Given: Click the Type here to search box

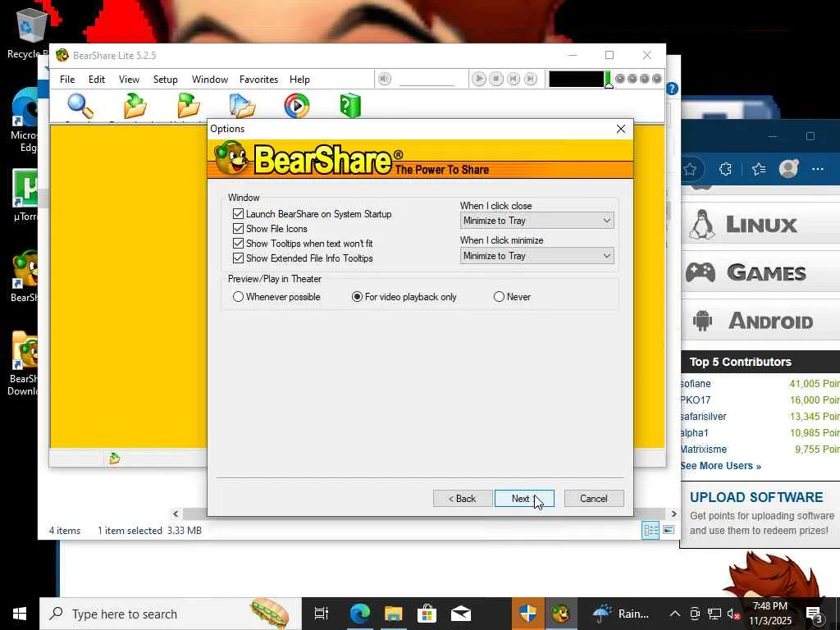Looking at the screenshot, I should [171, 614].
